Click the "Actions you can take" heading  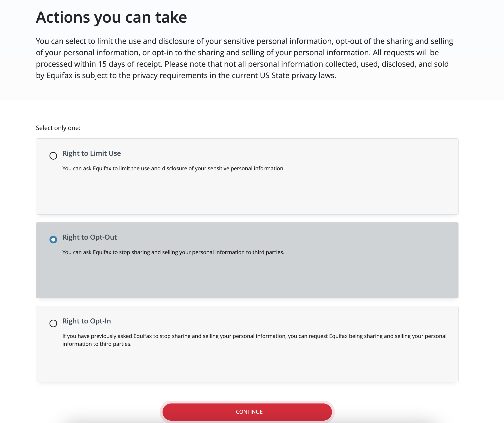coord(111,17)
